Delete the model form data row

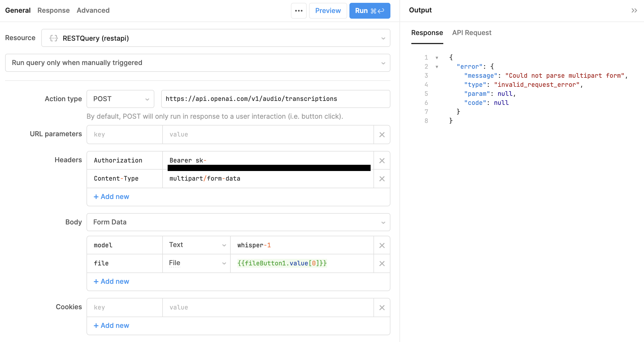click(382, 245)
